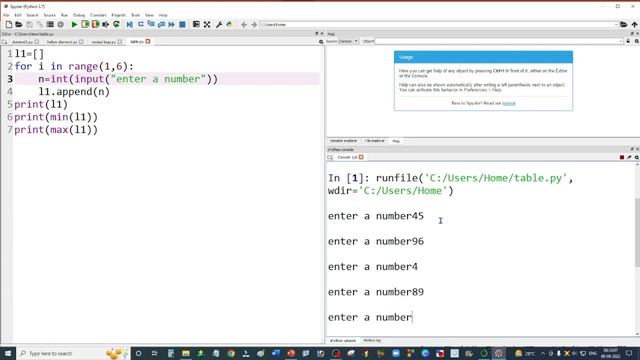Open the Consoles menu

pos(98,15)
